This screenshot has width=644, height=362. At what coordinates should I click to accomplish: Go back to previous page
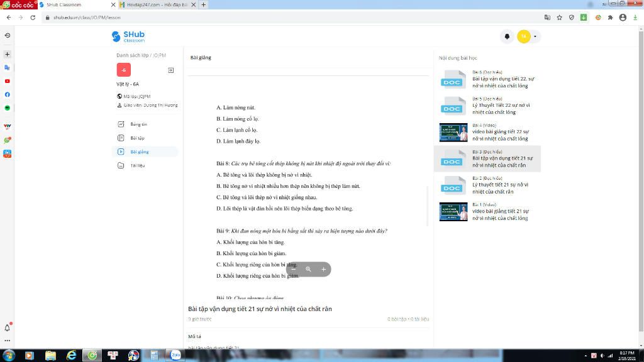point(9,18)
